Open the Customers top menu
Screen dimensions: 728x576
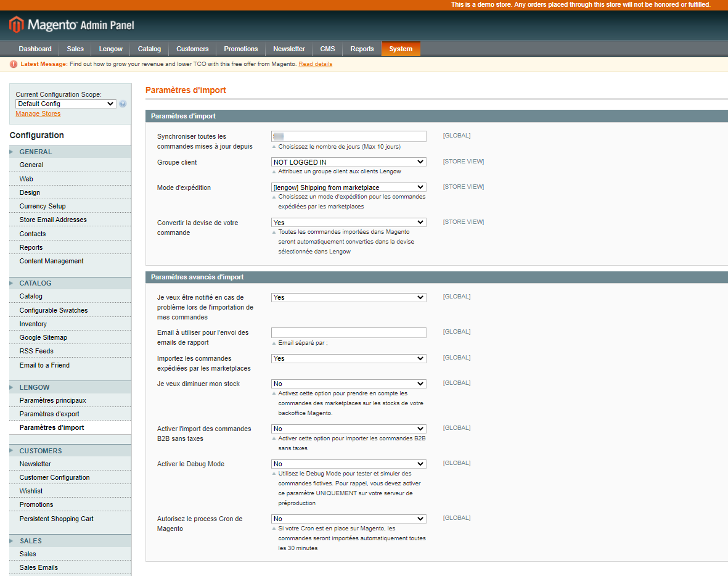pyautogui.click(x=192, y=49)
